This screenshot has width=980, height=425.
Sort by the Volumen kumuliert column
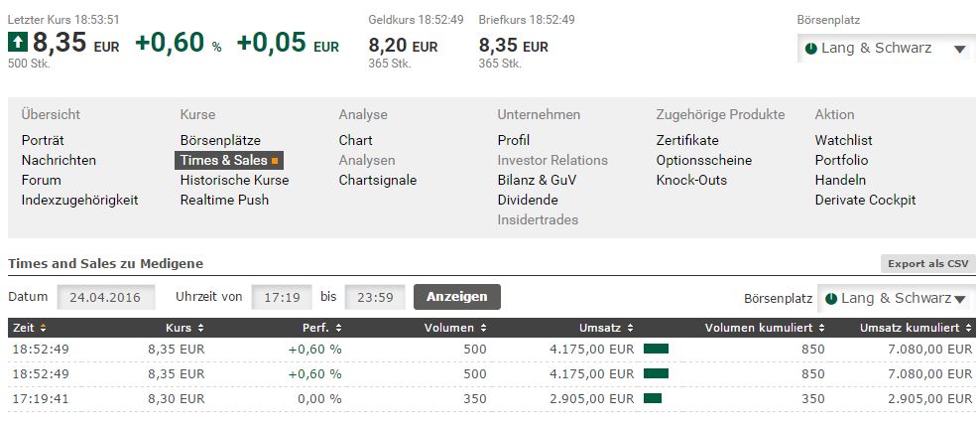click(x=820, y=328)
